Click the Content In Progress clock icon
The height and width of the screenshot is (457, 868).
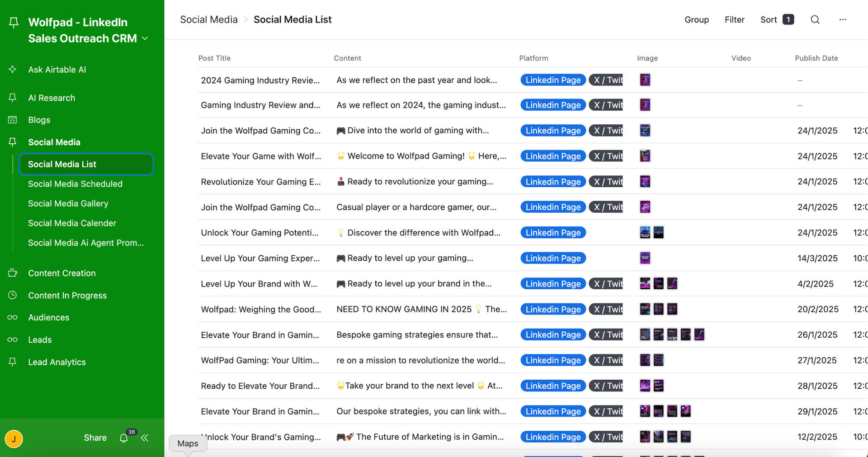[13, 295]
